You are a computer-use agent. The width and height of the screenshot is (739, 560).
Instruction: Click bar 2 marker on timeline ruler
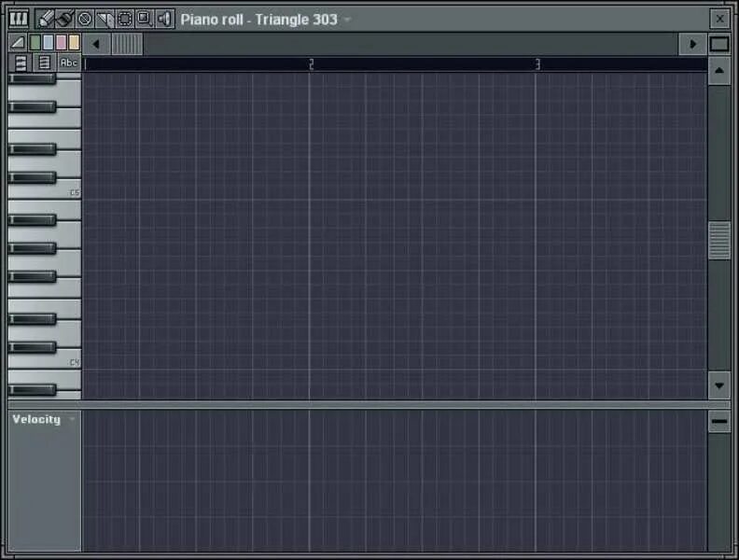(311, 64)
